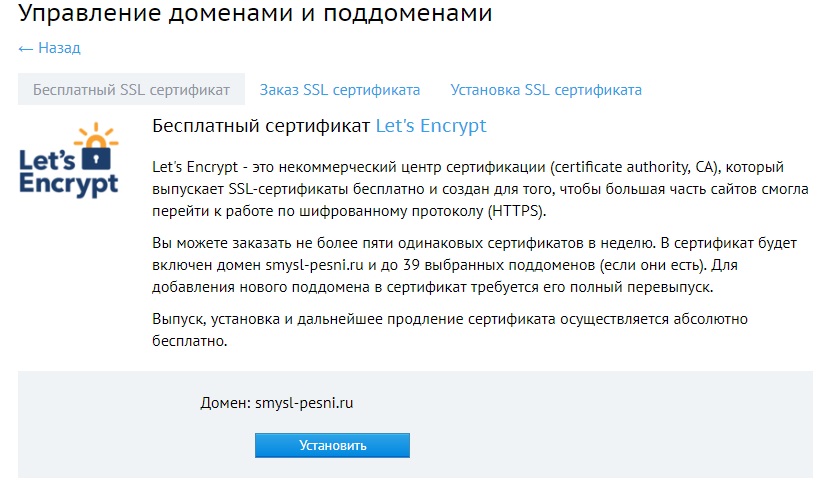The image size is (827, 494).
Task: Click the blue Установить button
Action: coord(332,445)
